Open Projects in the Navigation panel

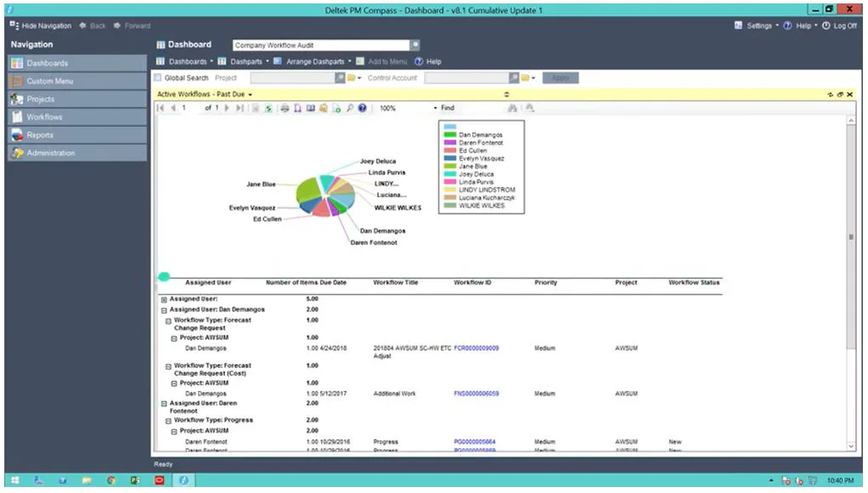point(77,99)
